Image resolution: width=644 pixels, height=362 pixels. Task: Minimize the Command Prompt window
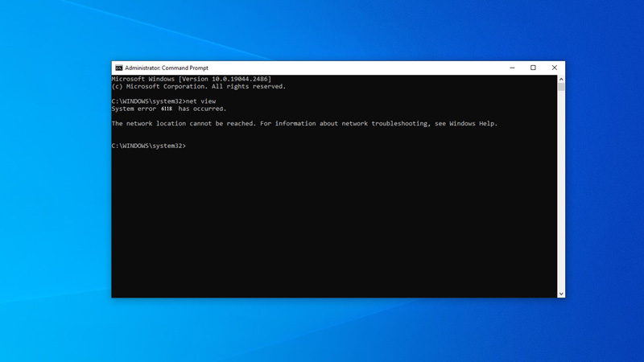pyautogui.click(x=512, y=68)
